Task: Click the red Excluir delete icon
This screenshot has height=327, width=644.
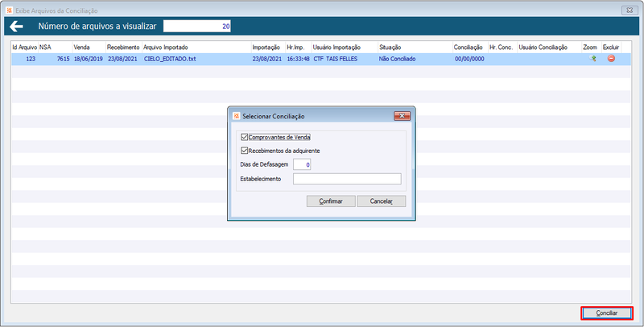Action: coord(611,59)
